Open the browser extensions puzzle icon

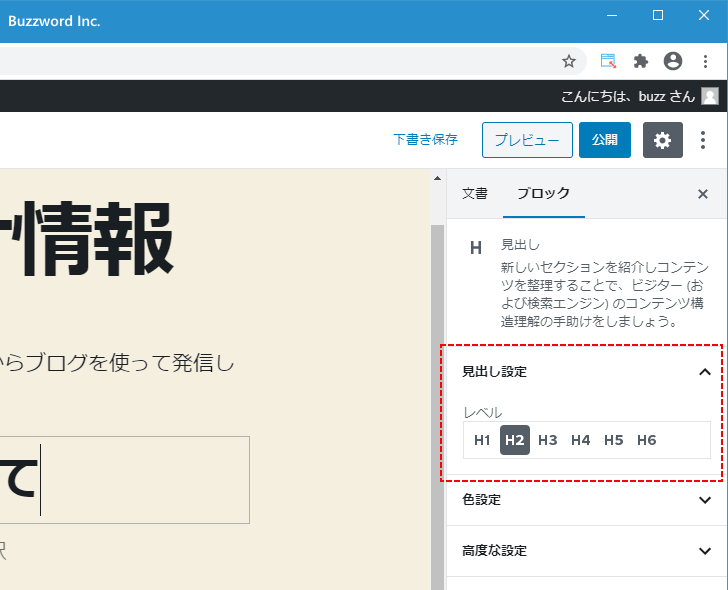tap(641, 61)
